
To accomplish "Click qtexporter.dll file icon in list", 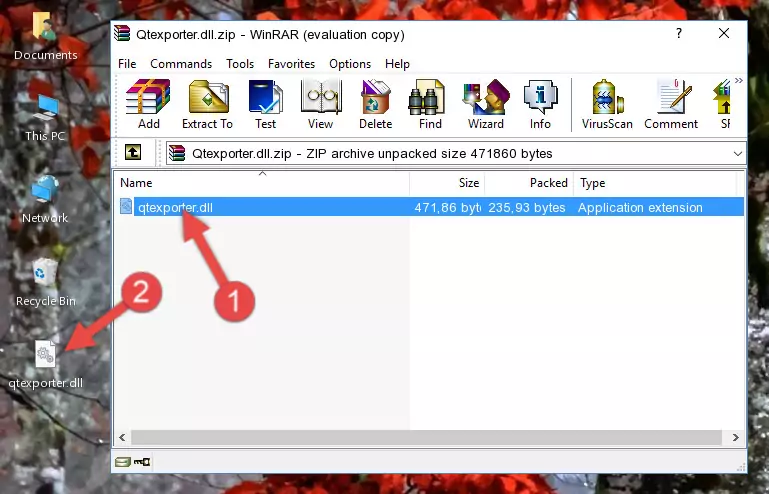I will tap(126, 207).
